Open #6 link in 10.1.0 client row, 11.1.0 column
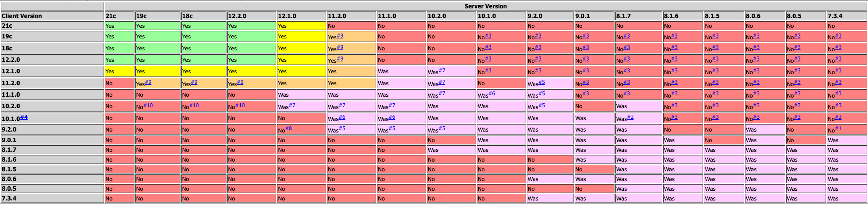This screenshot has height=204, width=868. (x=392, y=117)
